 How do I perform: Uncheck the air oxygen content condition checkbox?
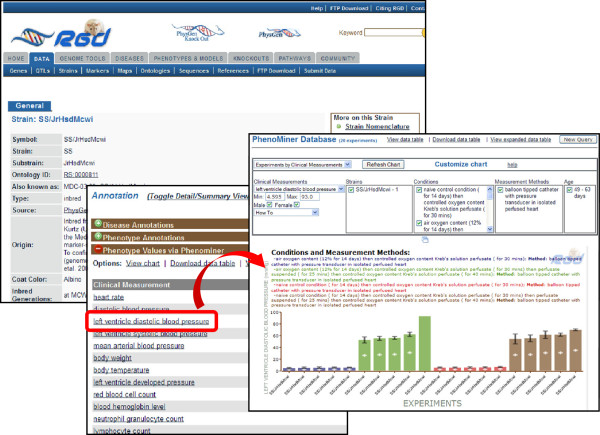pos(419,223)
